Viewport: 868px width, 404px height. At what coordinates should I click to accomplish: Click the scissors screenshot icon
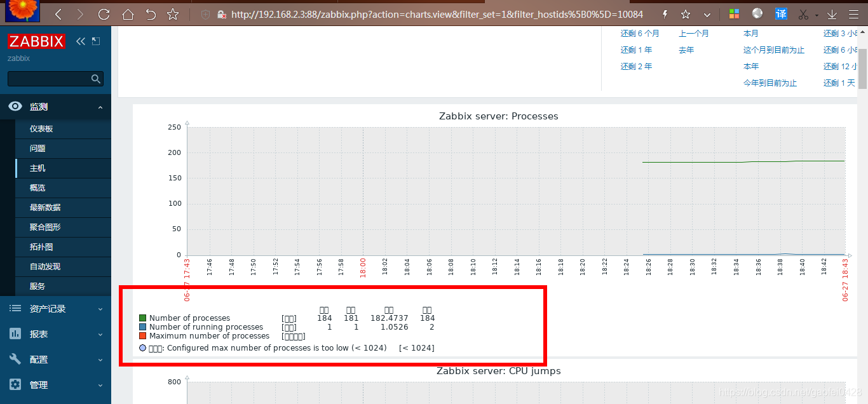tap(804, 14)
